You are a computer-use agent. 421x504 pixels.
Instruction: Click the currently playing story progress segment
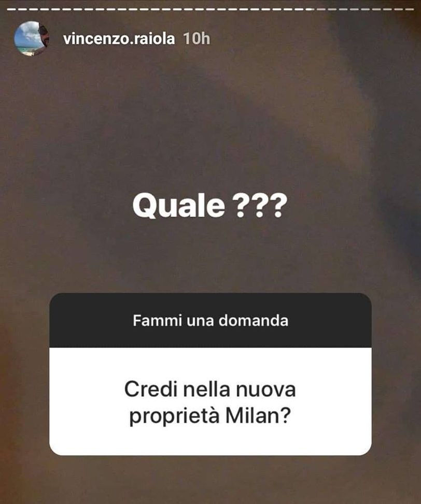[310, 9]
